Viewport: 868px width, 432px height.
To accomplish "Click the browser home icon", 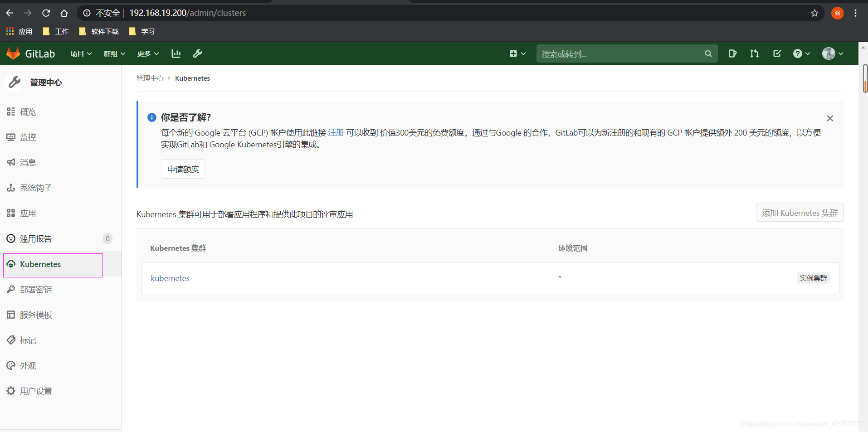I will (64, 13).
